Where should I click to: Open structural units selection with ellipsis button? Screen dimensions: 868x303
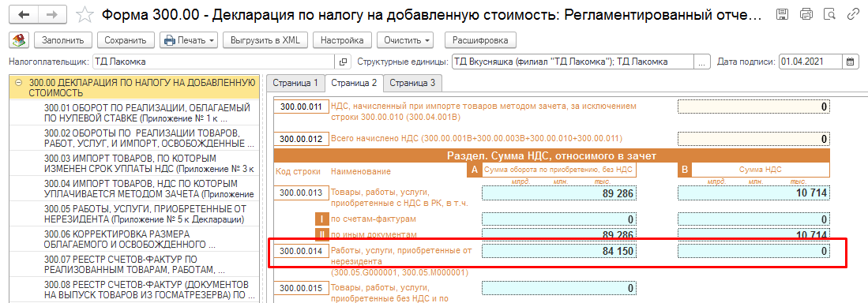[702, 62]
